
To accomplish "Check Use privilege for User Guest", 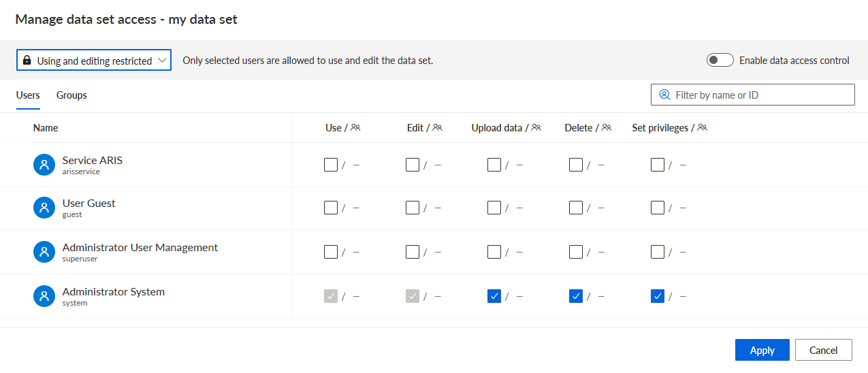I will point(331,208).
